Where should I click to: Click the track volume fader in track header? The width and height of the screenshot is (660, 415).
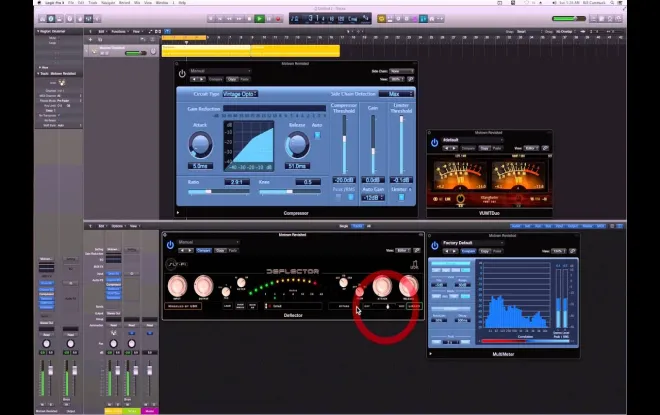tap(136, 53)
